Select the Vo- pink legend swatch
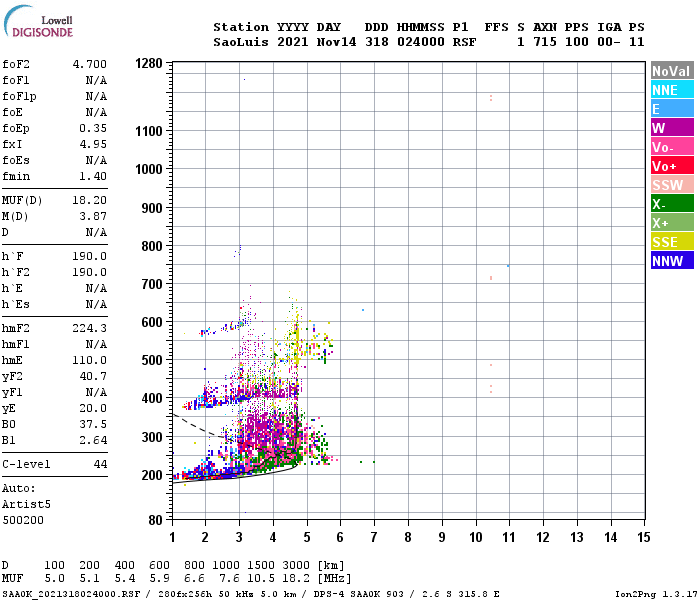The width and height of the screenshot is (700, 600). pyautogui.click(x=672, y=147)
